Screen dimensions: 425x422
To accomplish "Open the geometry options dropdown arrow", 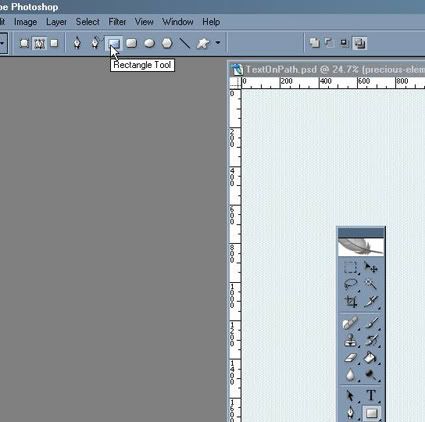I will [x=218, y=43].
